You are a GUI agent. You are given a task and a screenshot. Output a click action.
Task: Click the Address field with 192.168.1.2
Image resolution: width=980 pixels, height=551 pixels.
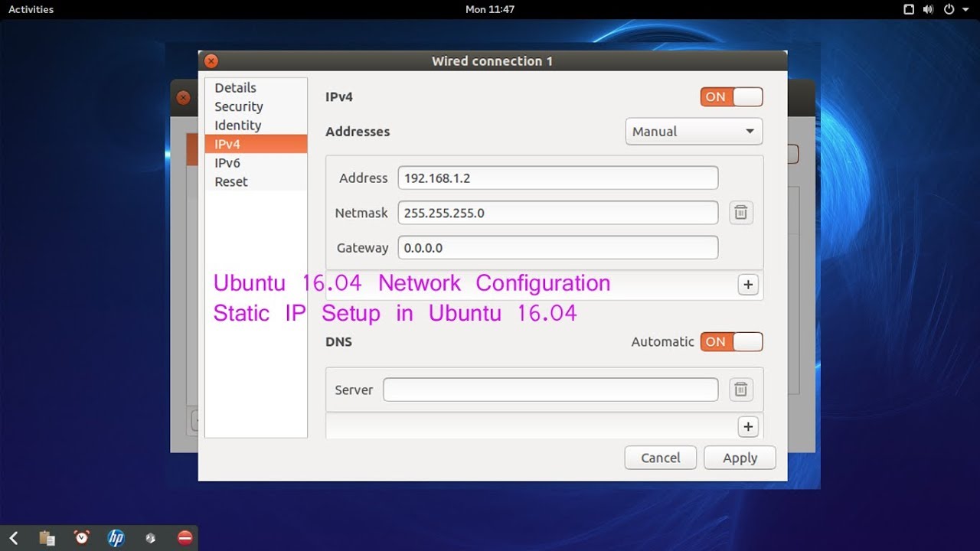tap(558, 178)
